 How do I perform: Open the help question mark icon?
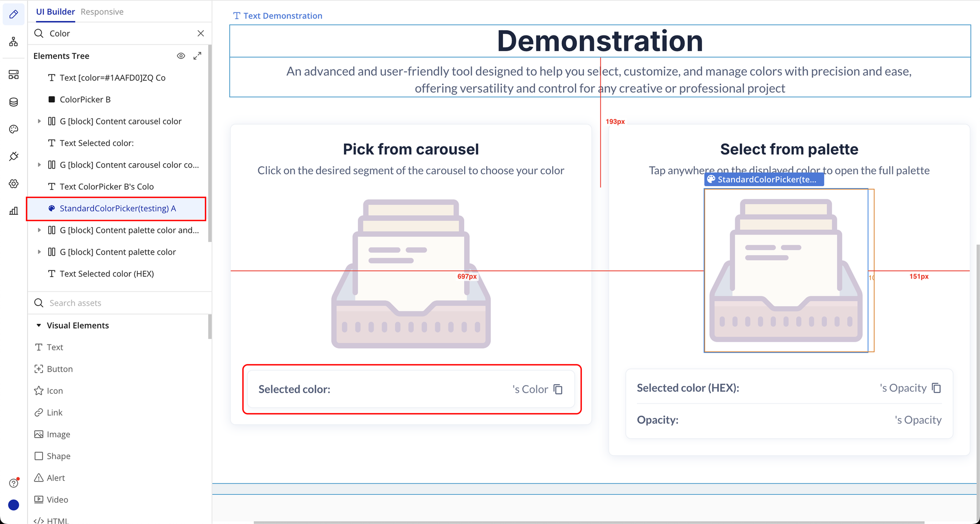click(13, 483)
